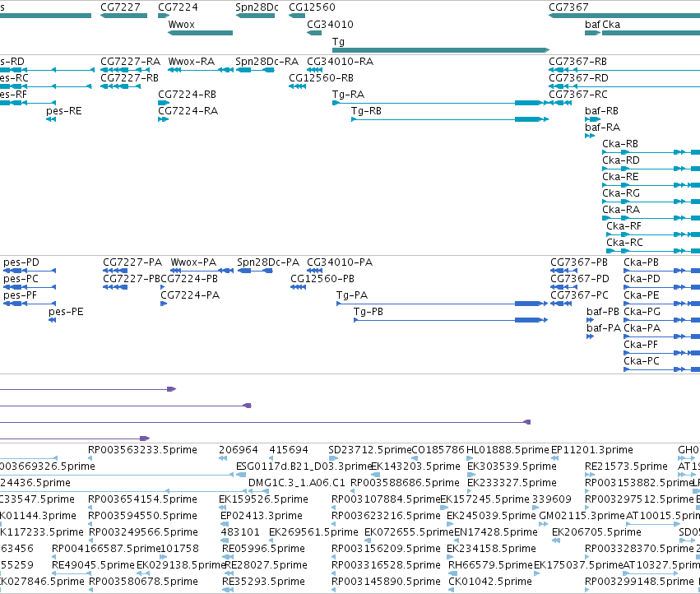Select the CG7227-PA protein label
The image size is (700, 594).
pos(132,262)
